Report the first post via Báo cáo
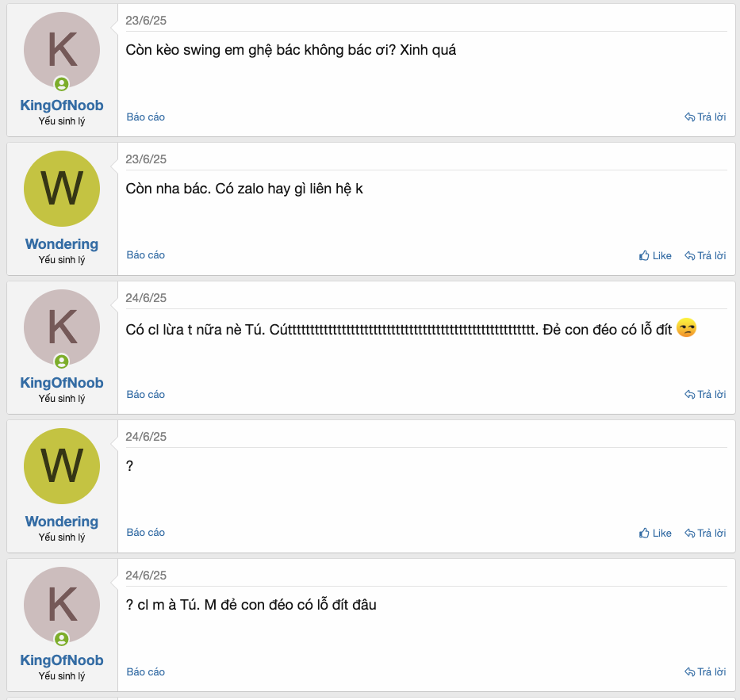740x700 pixels. pos(145,117)
